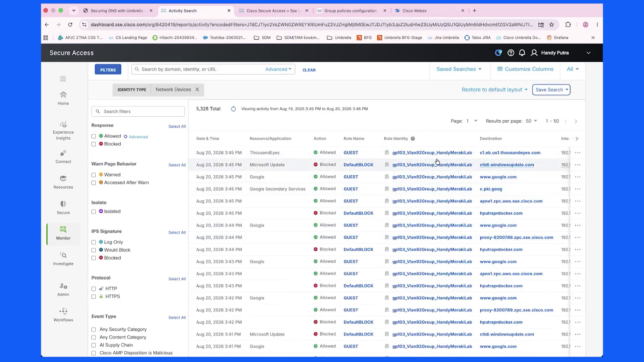Open the Admin sidebar icon
Viewport: 644px width, 362px height.
(63, 289)
